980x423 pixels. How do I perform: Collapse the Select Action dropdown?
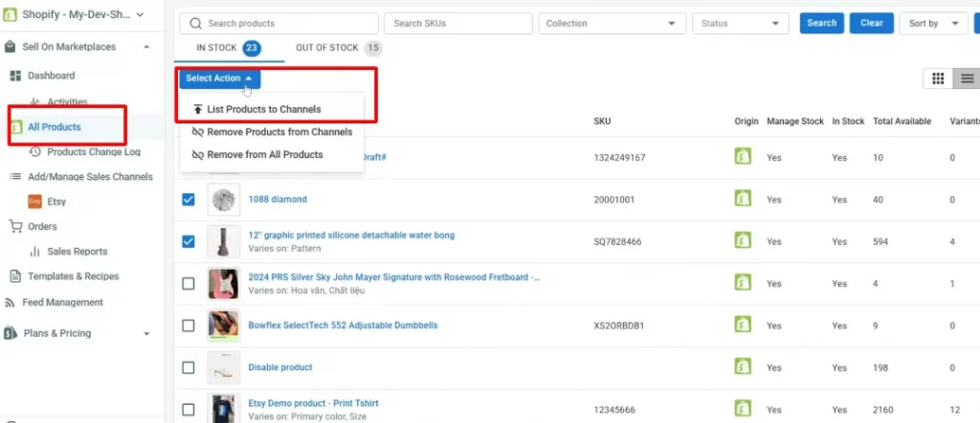219,78
